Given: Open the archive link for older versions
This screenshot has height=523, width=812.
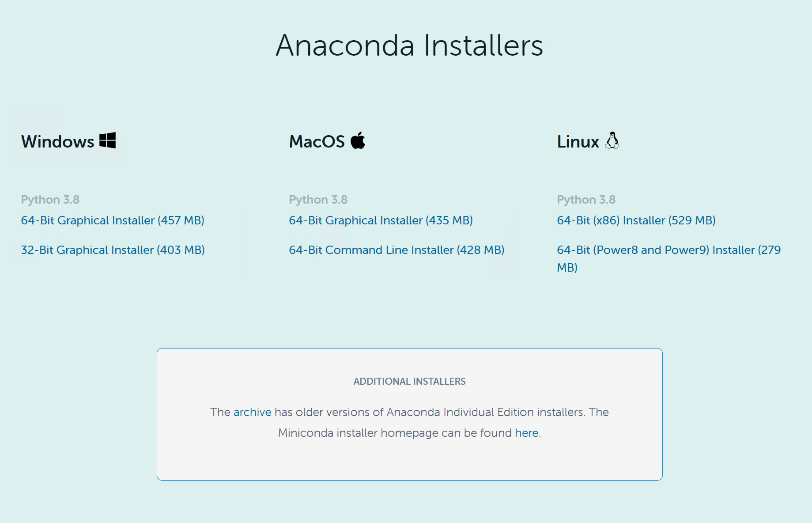Looking at the screenshot, I should [x=252, y=412].
